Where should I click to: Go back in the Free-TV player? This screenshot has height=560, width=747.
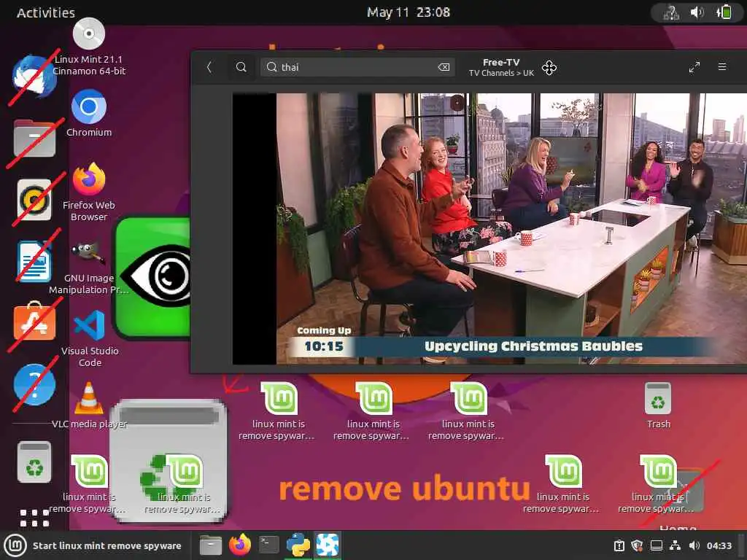[209, 67]
